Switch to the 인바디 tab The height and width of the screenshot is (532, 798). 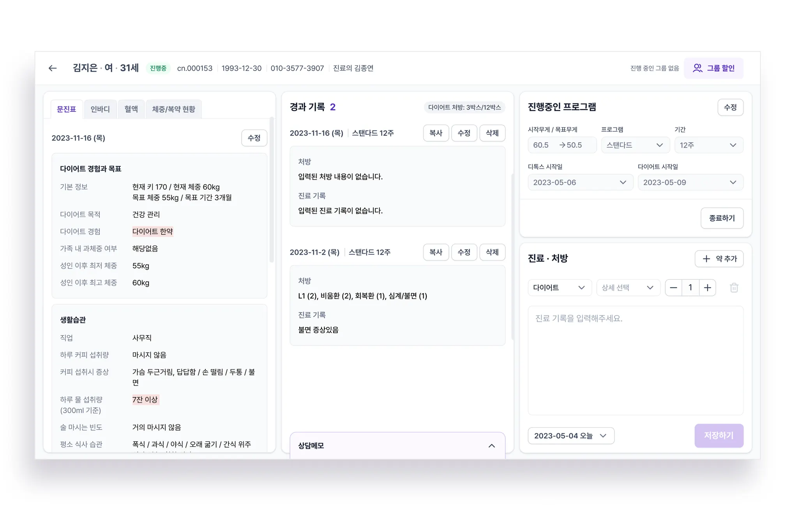[x=100, y=109]
